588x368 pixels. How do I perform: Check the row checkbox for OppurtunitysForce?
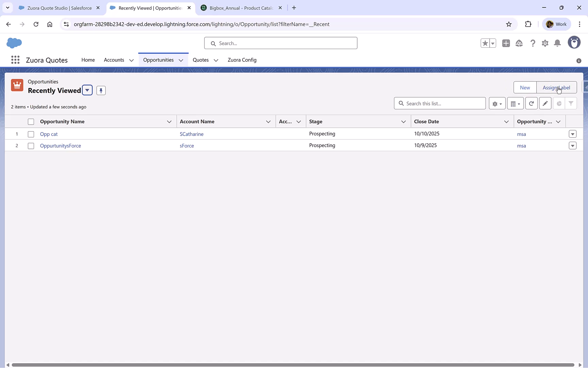(x=31, y=145)
